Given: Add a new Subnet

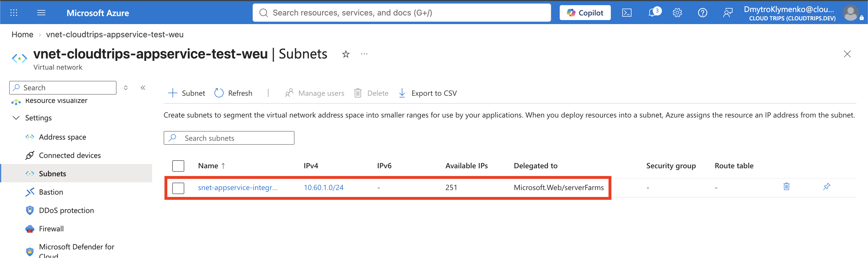Looking at the screenshot, I should pos(186,93).
